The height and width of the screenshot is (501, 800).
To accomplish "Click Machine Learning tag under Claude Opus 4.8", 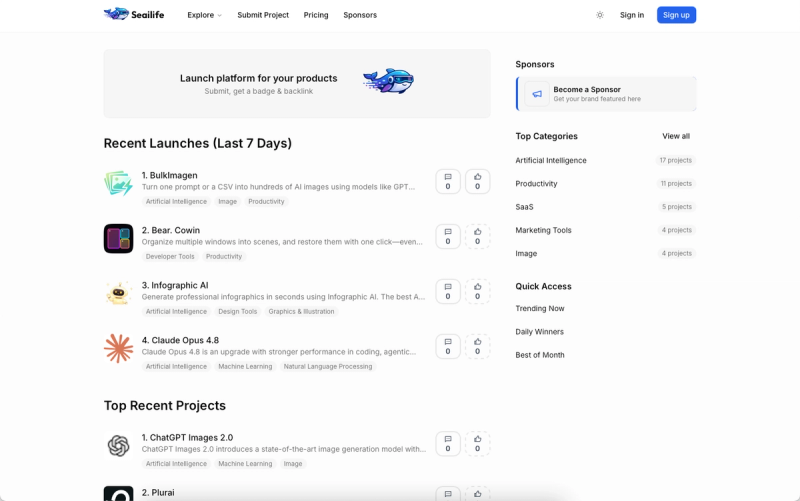I will 245,367.
